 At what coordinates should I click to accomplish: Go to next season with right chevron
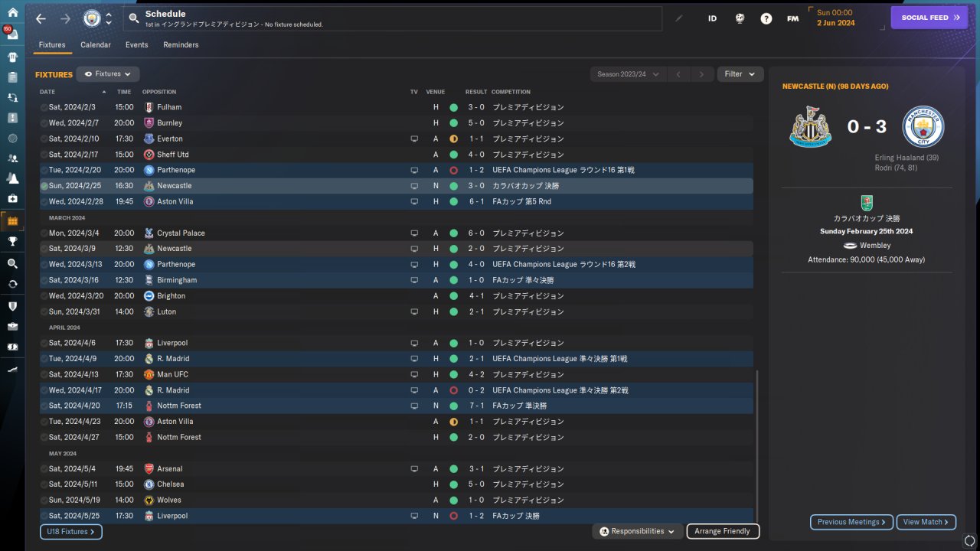(x=701, y=74)
